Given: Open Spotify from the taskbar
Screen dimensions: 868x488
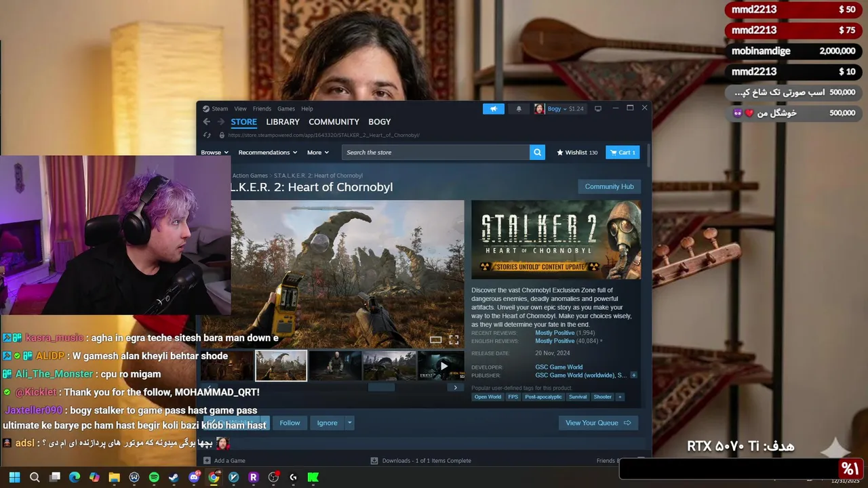Looking at the screenshot, I should [x=154, y=477].
